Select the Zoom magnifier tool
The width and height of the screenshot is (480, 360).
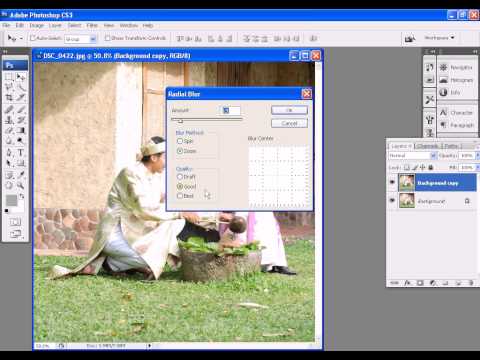coord(20,185)
